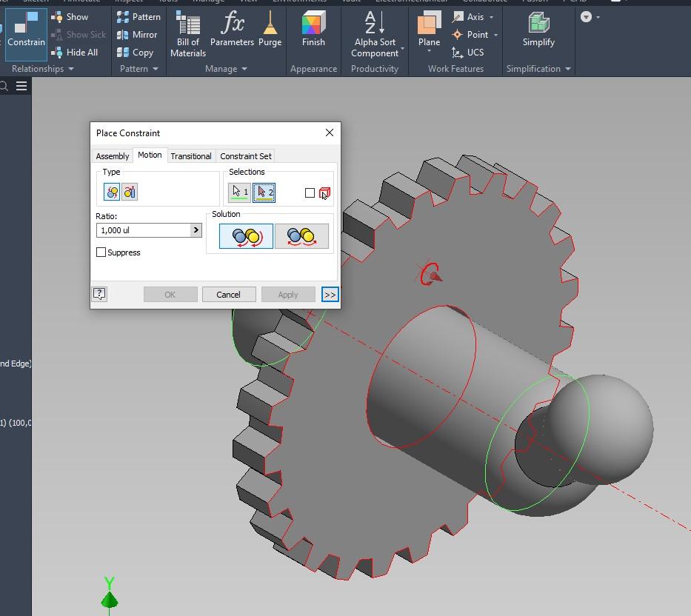
Task: Open the Point dropdown arrow
Action: click(495, 35)
